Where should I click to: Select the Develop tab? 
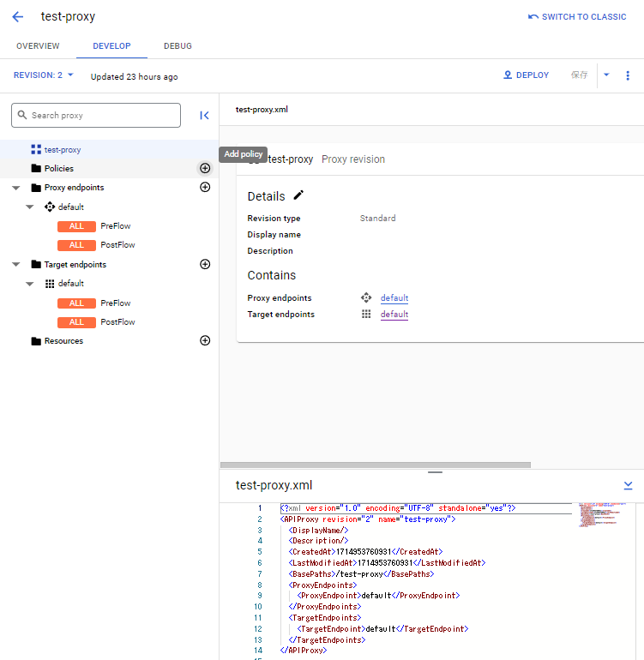tap(111, 46)
